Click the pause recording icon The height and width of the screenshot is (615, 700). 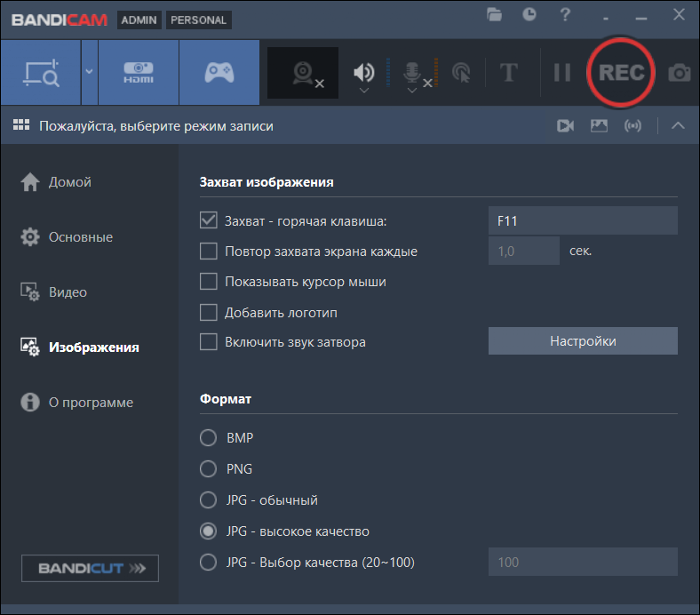[x=561, y=73]
